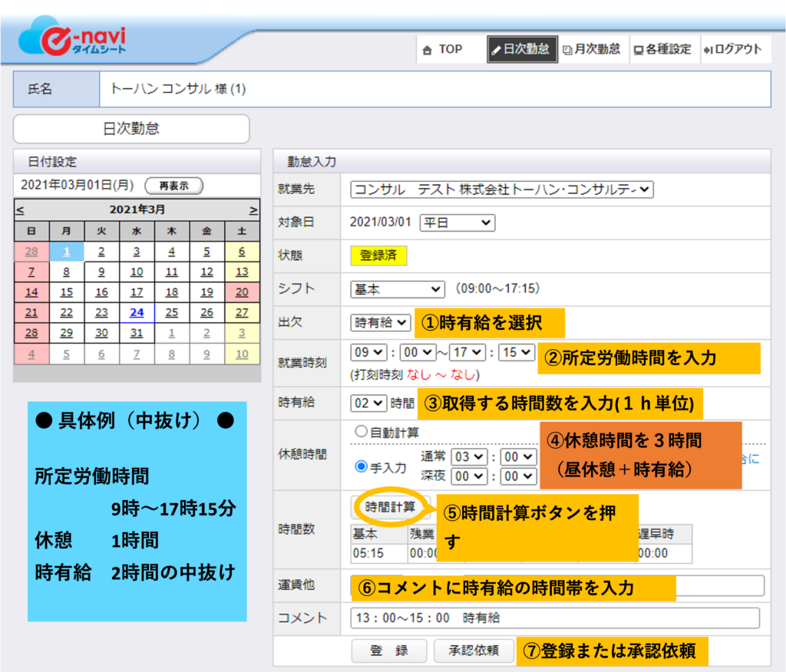Click the 登録 register button
This screenshot has width=786, height=672.
[x=389, y=651]
